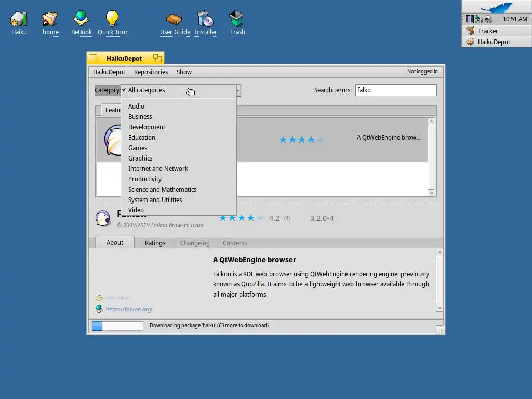The width and height of the screenshot is (532, 399).
Task: Click the Category dropdown arrow
Action: click(x=238, y=90)
